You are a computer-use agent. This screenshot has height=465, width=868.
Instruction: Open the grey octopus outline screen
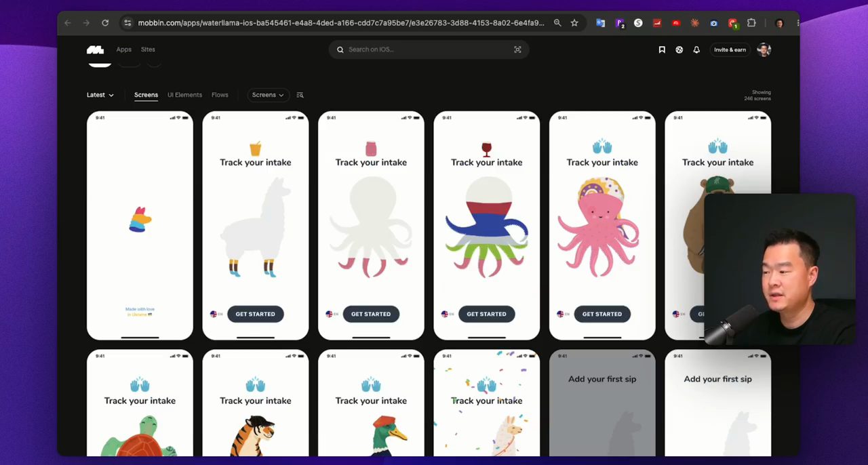[371, 226]
